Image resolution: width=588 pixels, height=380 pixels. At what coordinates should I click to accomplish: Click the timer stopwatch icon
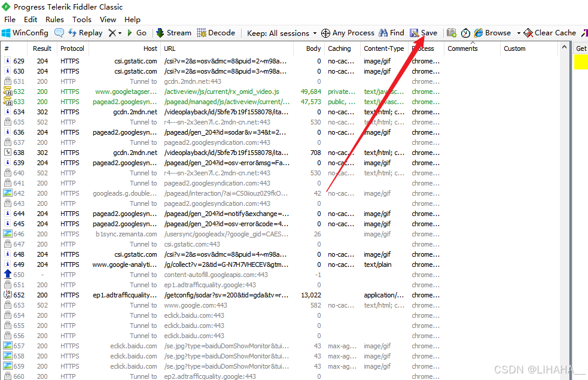click(x=465, y=33)
